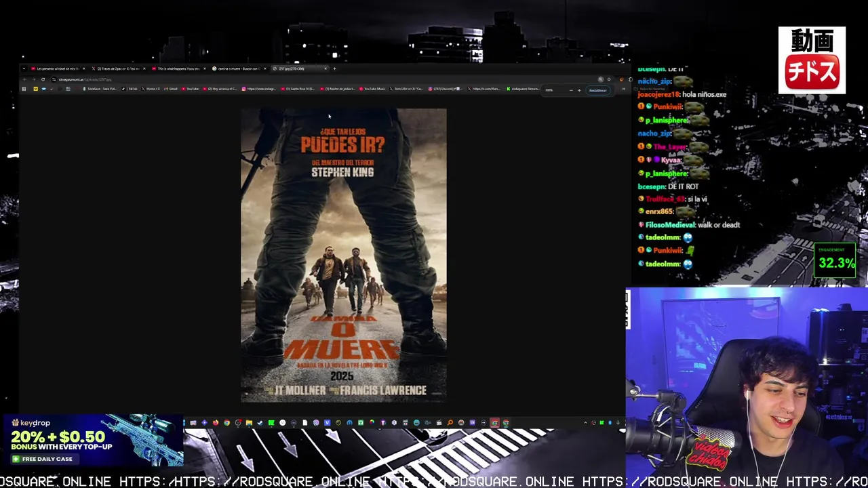Open the TikTok bookmark

pos(131,89)
